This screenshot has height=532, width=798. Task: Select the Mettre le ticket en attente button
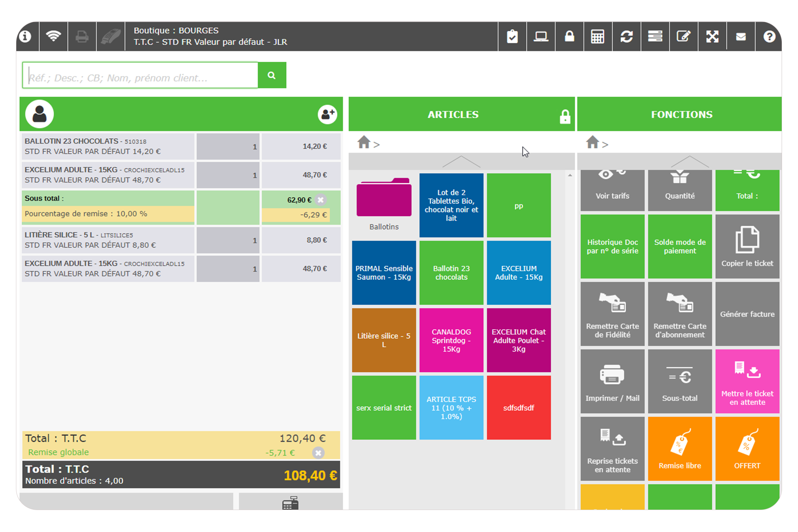coord(747,381)
